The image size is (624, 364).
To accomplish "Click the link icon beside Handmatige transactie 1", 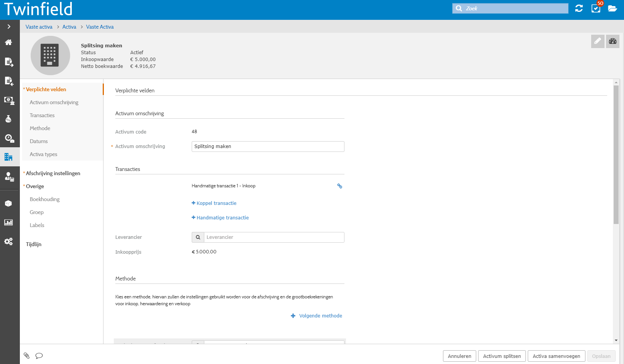I will click(x=339, y=186).
